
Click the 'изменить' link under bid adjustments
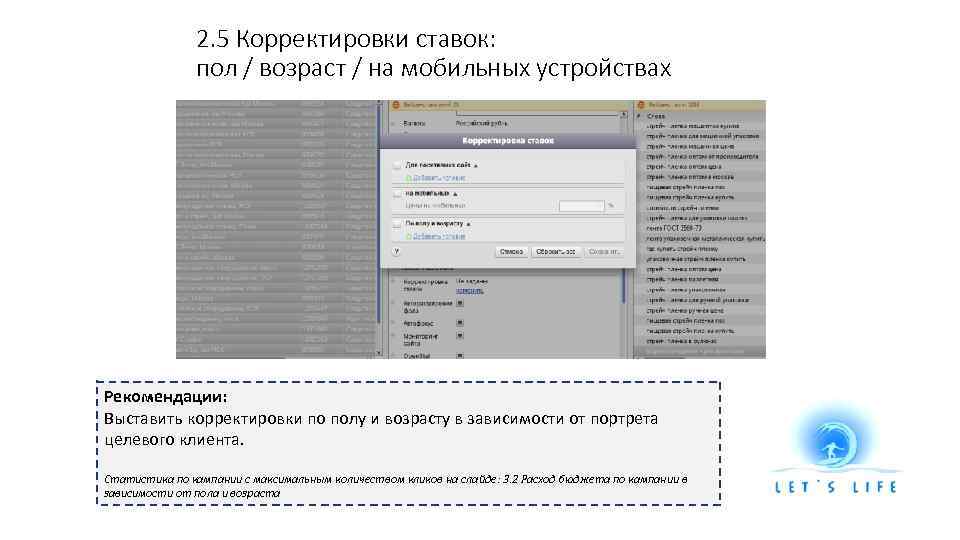[470, 290]
